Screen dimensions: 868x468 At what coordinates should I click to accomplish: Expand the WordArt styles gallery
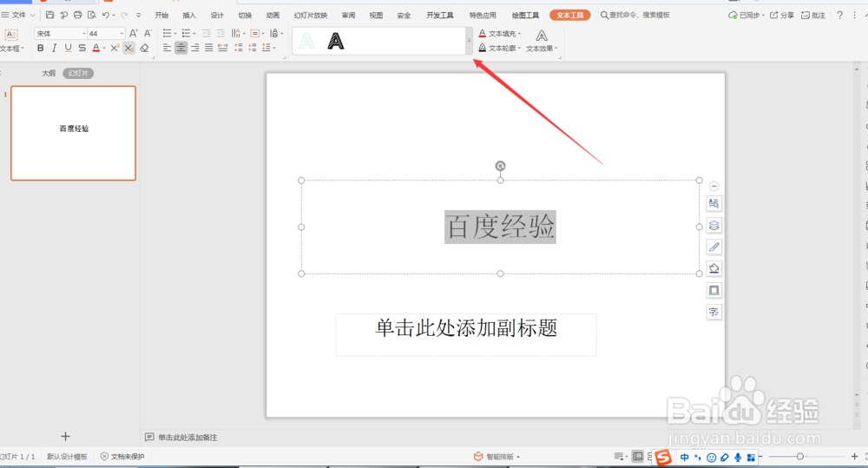pos(470,41)
